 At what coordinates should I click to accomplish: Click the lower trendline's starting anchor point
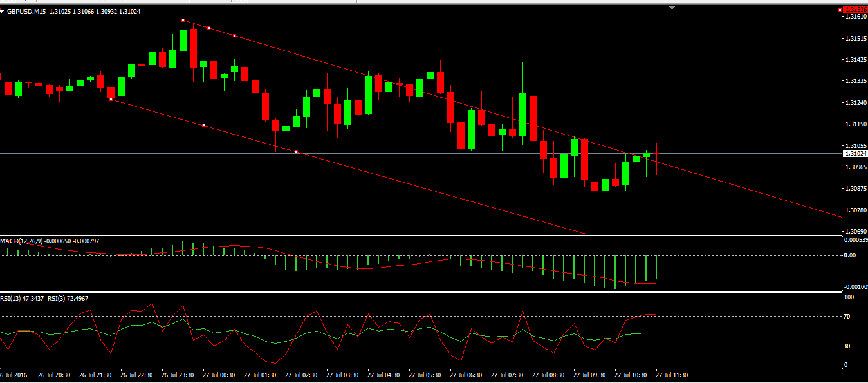(x=111, y=100)
